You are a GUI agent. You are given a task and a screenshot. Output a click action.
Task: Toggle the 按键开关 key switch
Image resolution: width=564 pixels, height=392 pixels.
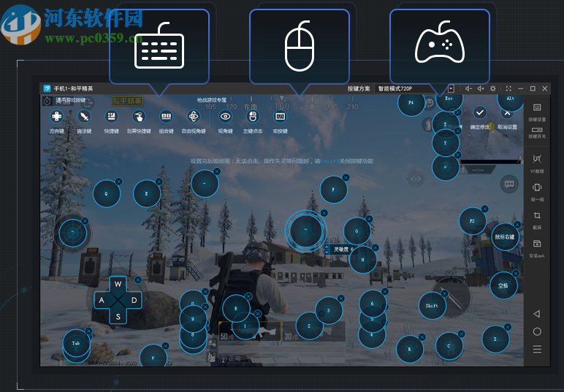[537, 132]
